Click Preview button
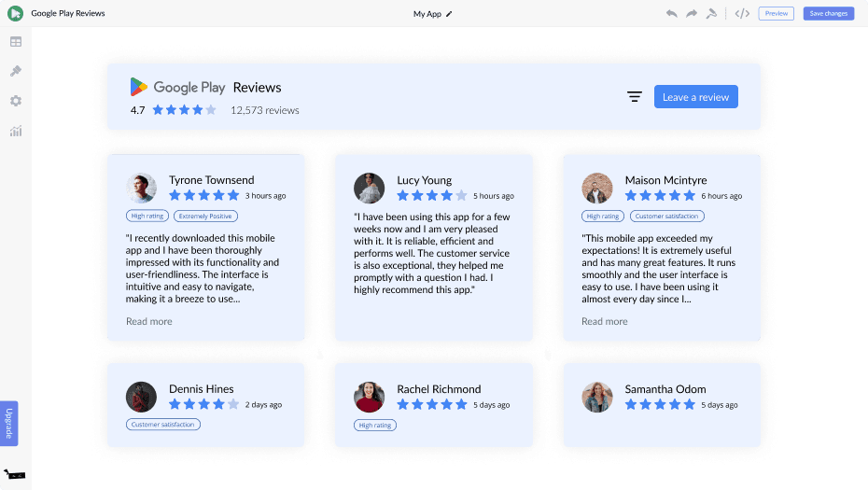This screenshot has width=868, height=490. click(777, 13)
